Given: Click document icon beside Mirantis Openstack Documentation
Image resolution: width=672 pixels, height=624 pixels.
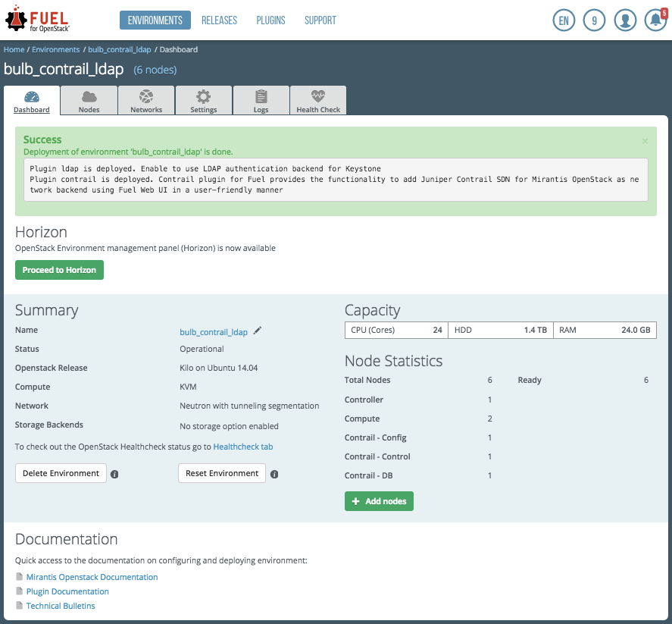Looking at the screenshot, I should (x=19, y=576).
